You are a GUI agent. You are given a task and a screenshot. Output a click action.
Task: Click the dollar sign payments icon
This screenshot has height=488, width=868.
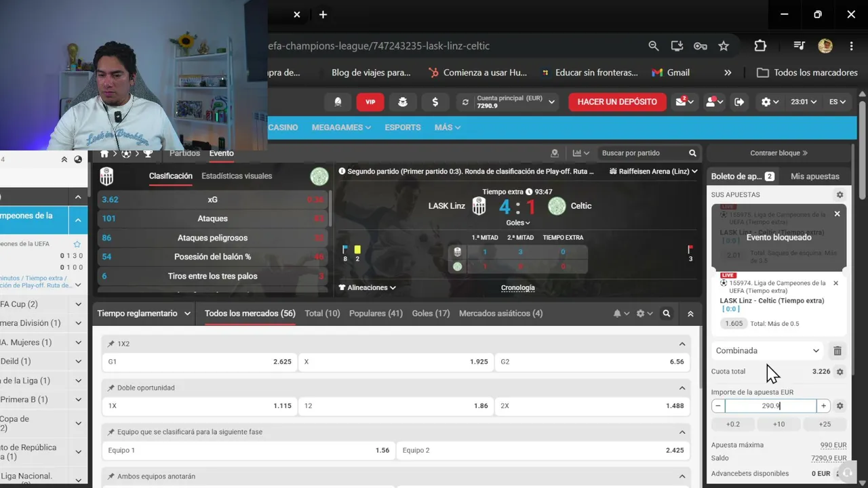pyautogui.click(x=435, y=102)
